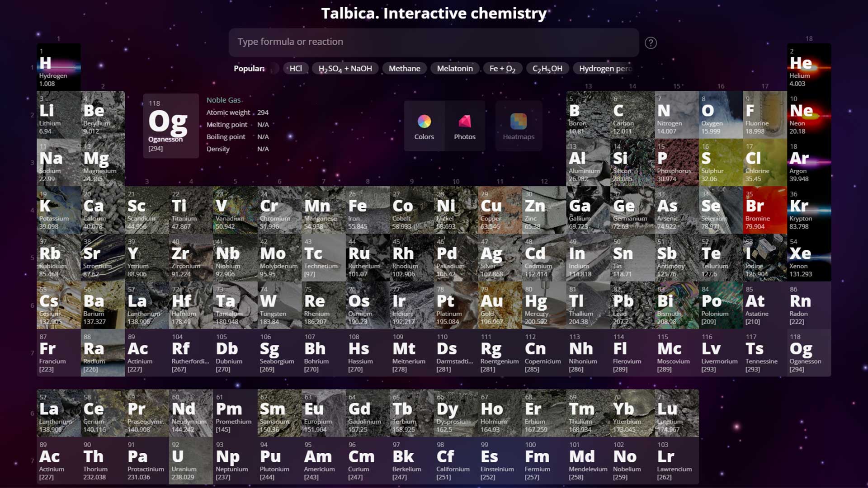Viewport: 868px width, 488px height.
Task: Select the Technetium element tile
Action: pyautogui.click(x=324, y=258)
